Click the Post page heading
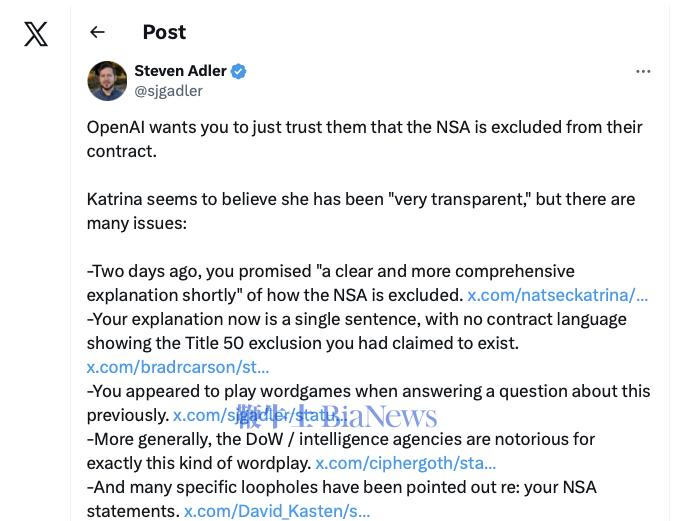Image resolution: width=673 pixels, height=521 pixels. [164, 32]
